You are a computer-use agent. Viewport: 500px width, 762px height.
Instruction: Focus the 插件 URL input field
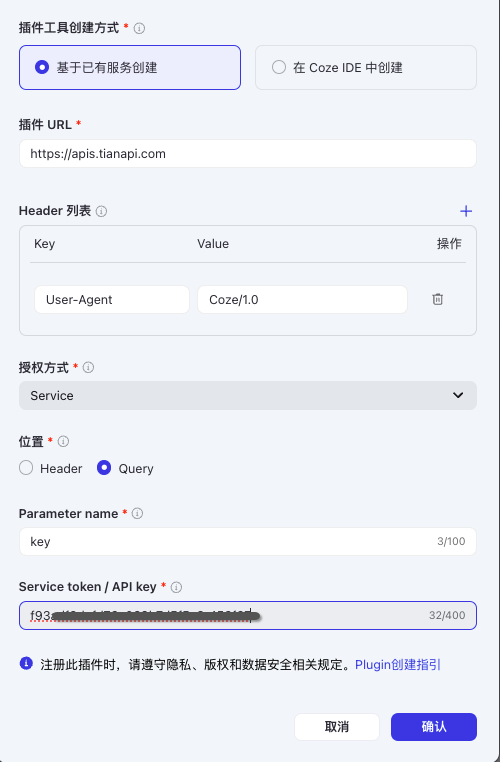click(248, 154)
